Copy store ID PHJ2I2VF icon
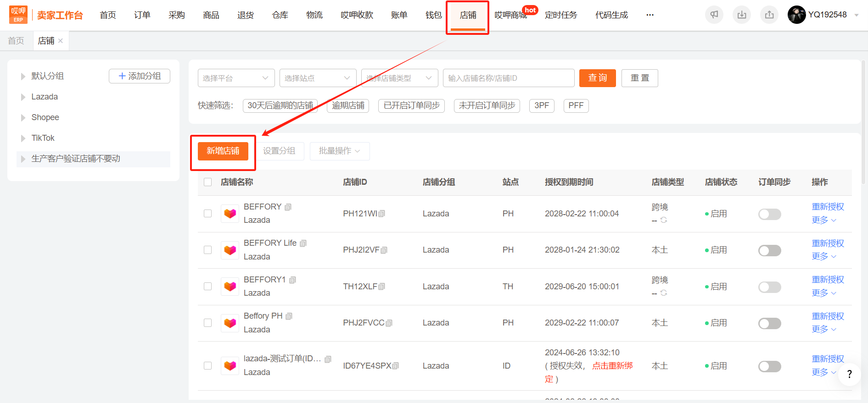 [385, 250]
